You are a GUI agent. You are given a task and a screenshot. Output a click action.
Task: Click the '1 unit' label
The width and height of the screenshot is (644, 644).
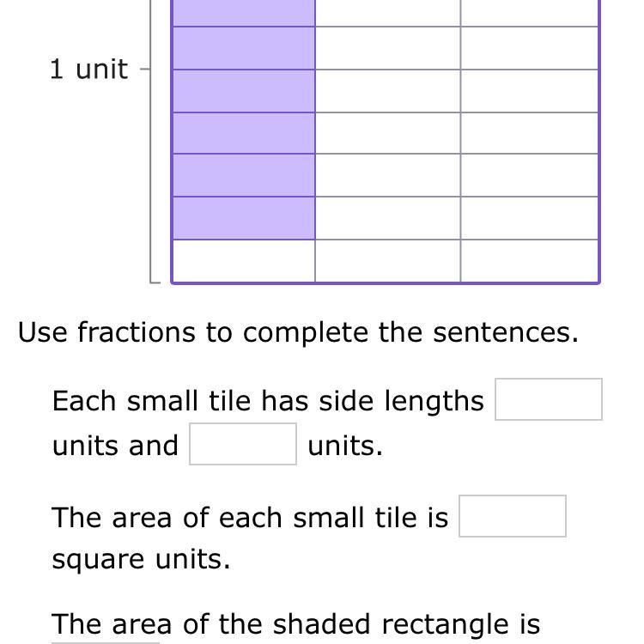click(88, 69)
